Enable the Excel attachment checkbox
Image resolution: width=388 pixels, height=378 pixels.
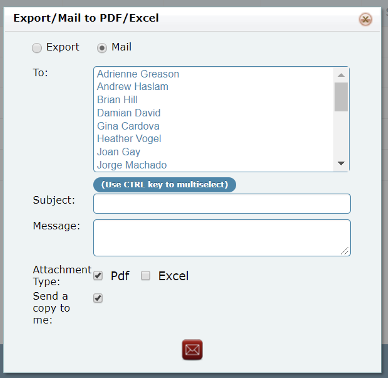[145, 276]
